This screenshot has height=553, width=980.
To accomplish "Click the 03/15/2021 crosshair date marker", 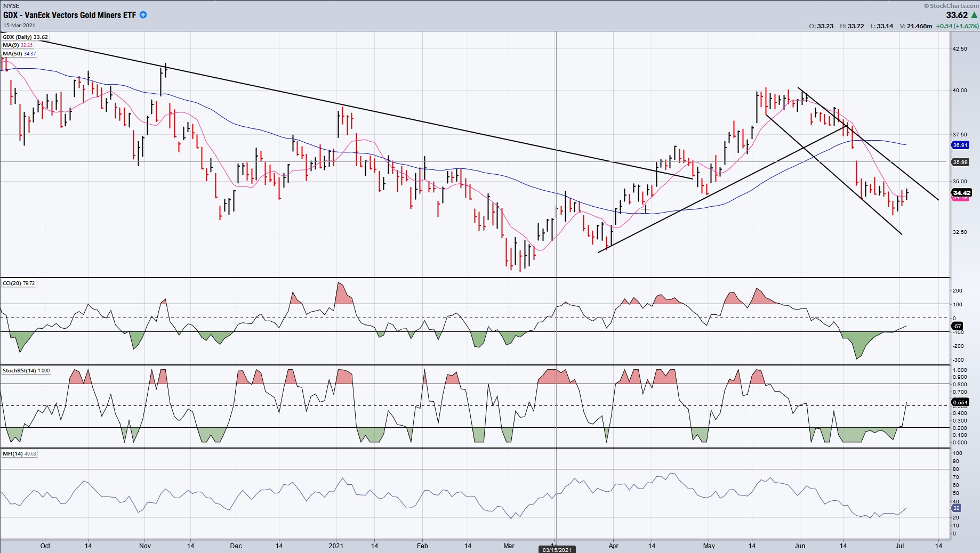I will [x=557, y=549].
